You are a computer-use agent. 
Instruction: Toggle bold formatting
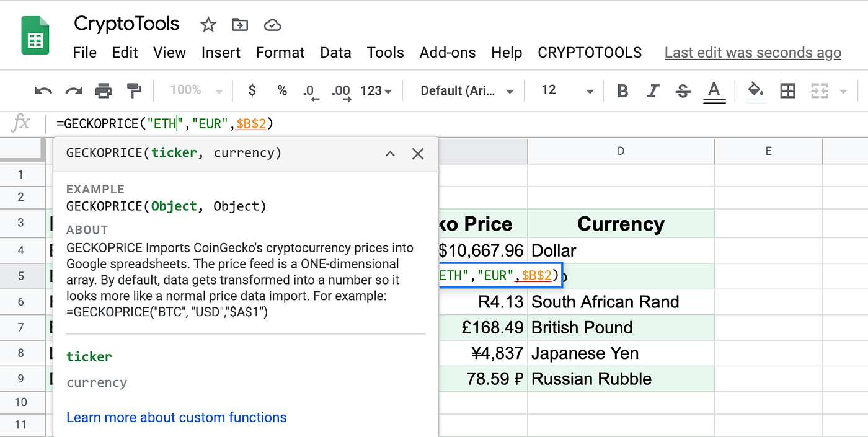pos(622,91)
